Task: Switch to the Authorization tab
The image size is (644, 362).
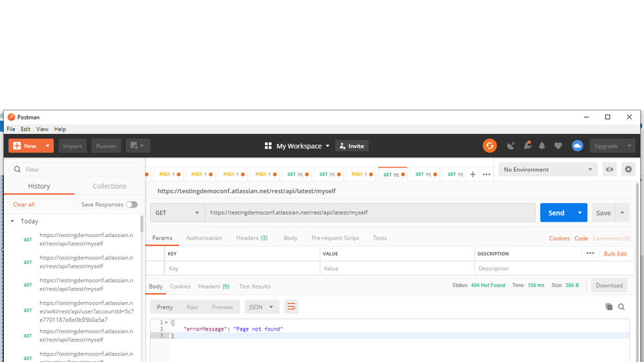Action: (x=204, y=238)
